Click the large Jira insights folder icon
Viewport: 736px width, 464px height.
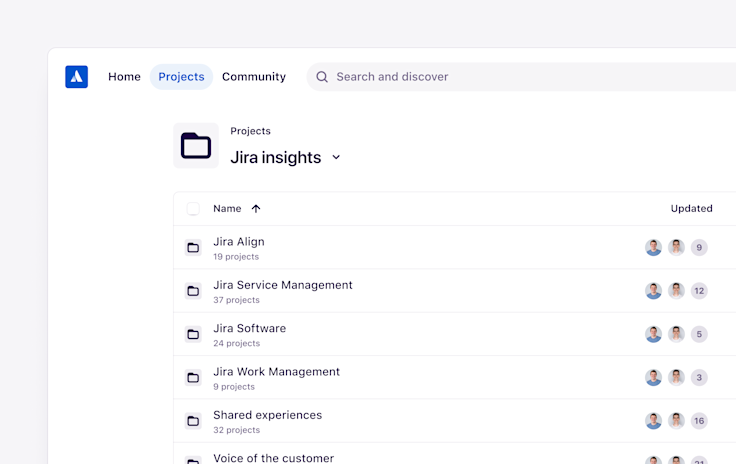click(x=196, y=145)
